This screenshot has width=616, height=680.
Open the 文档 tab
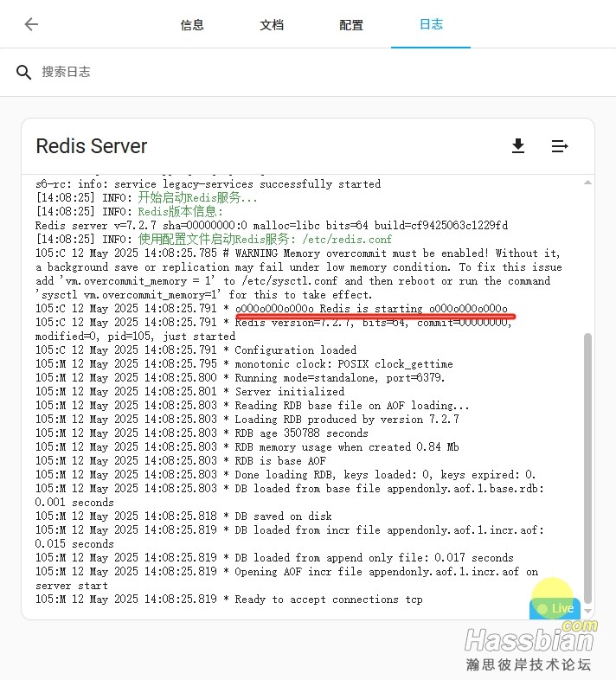[x=272, y=25]
